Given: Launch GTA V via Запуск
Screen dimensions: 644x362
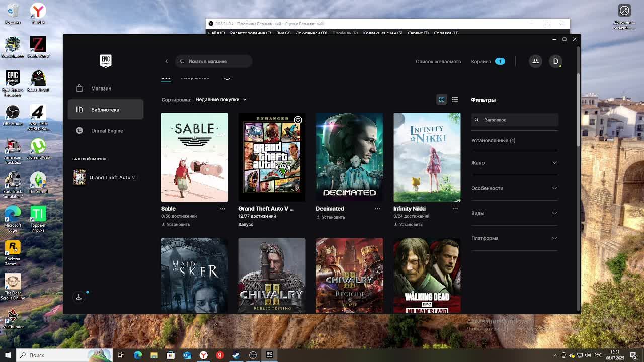Looking at the screenshot, I should click(x=246, y=225).
